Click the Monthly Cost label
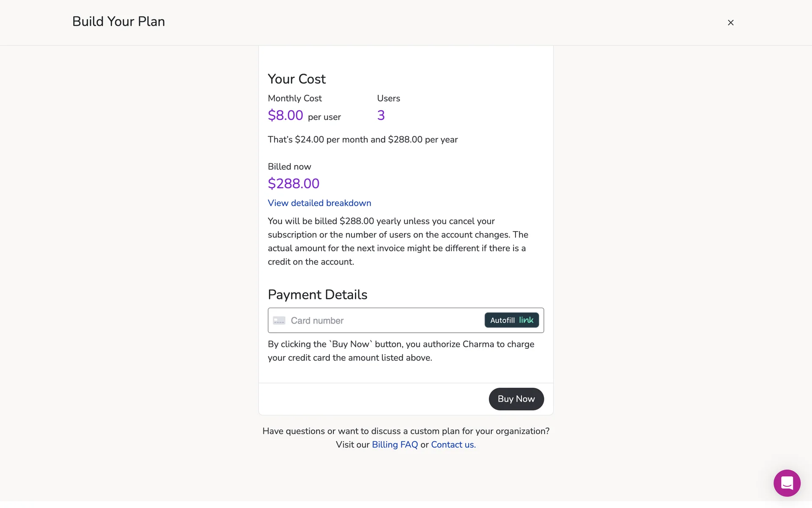The height and width of the screenshot is (508, 812). point(295,98)
